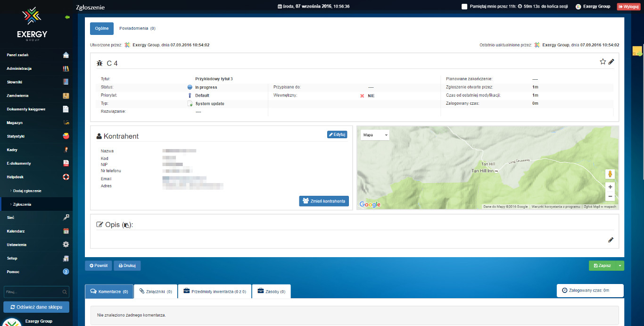Select the Zasoby (0) tab
The height and width of the screenshot is (326, 644).
click(271, 292)
